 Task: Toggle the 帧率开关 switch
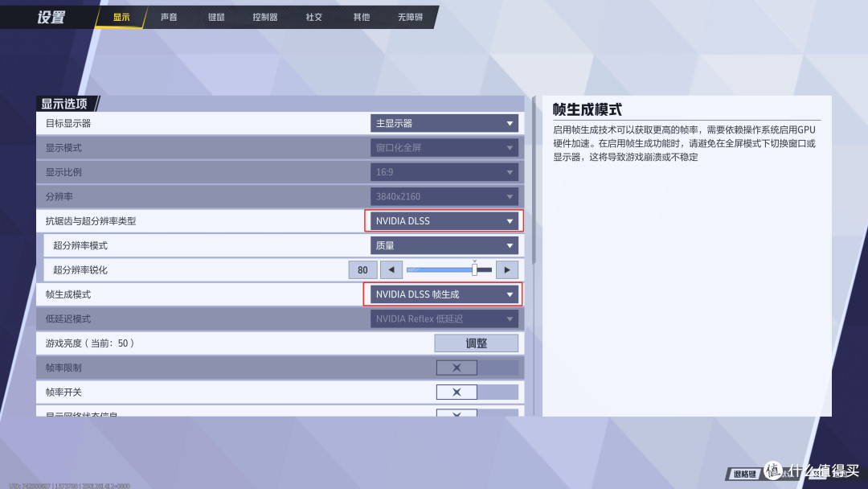[x=477, y=392]
